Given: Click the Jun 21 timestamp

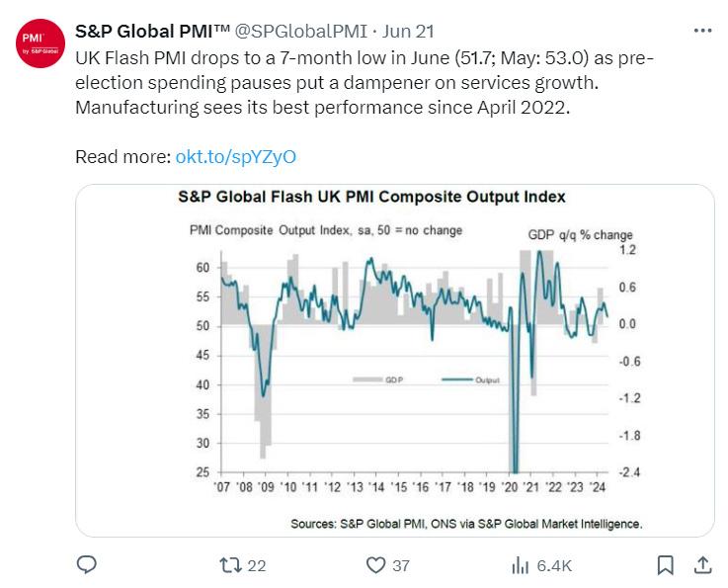Looking at the screenshot, I should (408, 31).
